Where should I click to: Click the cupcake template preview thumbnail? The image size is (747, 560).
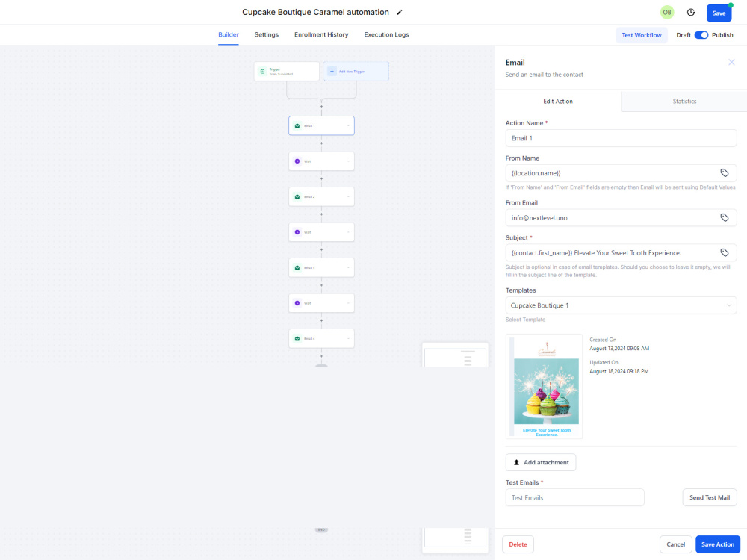click(544, 386)
